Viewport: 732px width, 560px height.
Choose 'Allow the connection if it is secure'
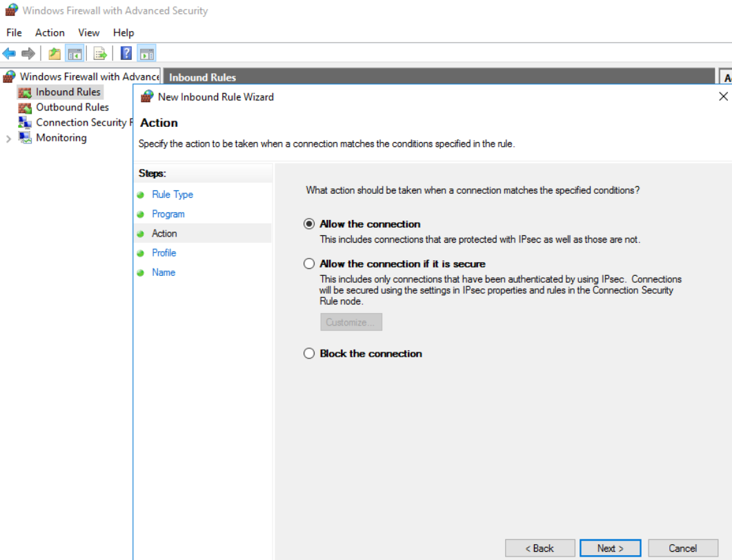pyautogui.click(x=309, y=264)
